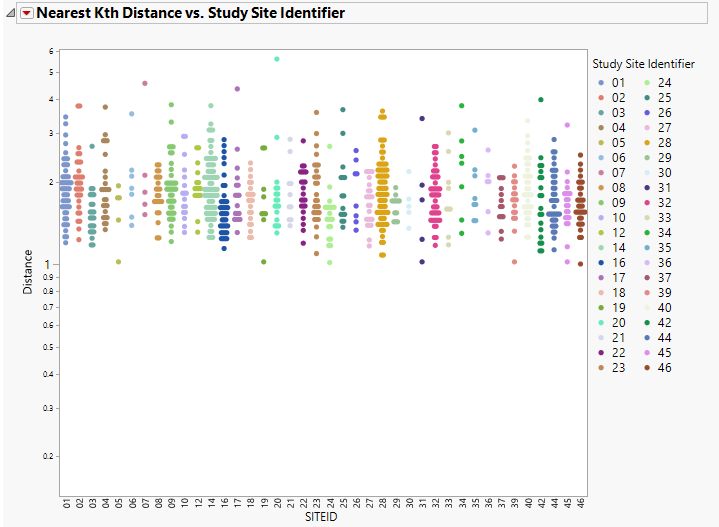The width and height of the screenshot is (719, 527).
Task: Click the x-axis tick label 28
Action: coord(383,503)
